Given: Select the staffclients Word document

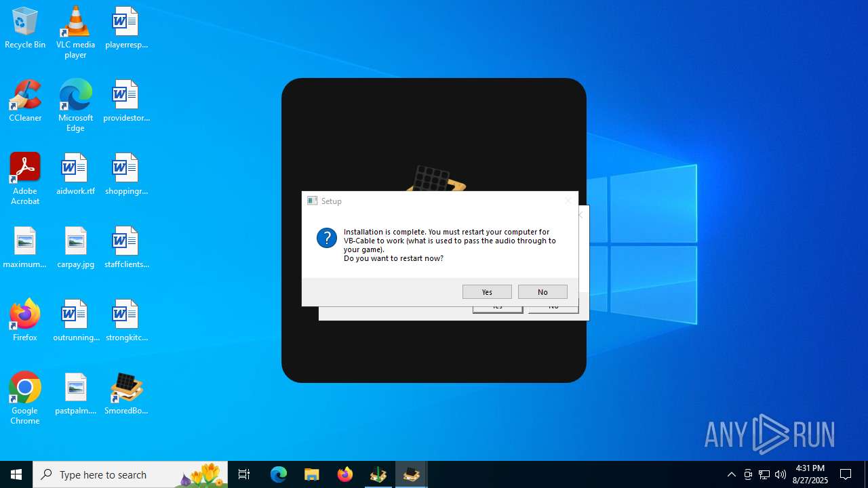Looking at the screenshot, I should pos(126,247).
